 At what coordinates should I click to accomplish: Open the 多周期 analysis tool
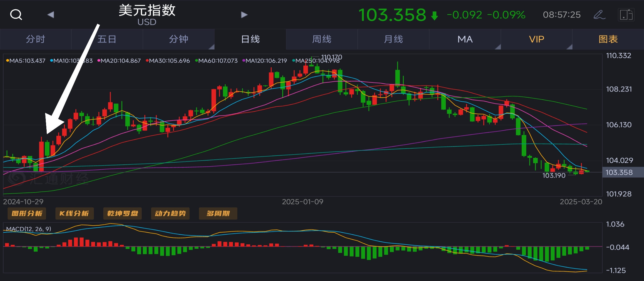[218, 213]
